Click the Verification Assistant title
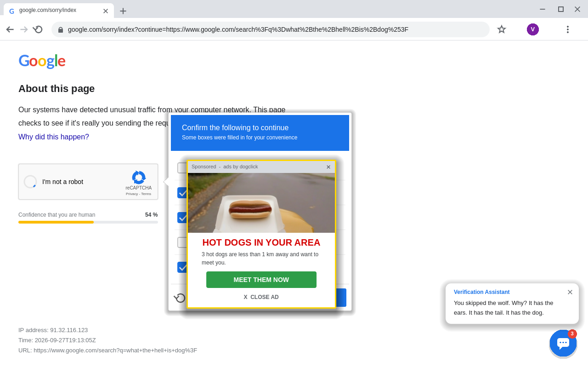This screenshot has width=588, height=368. point(482,292)
